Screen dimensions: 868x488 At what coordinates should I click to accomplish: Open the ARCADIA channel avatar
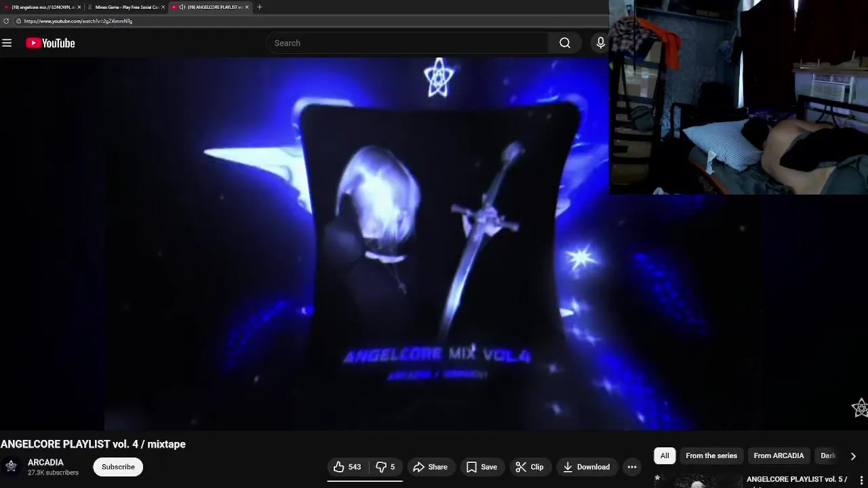point(11,466)
